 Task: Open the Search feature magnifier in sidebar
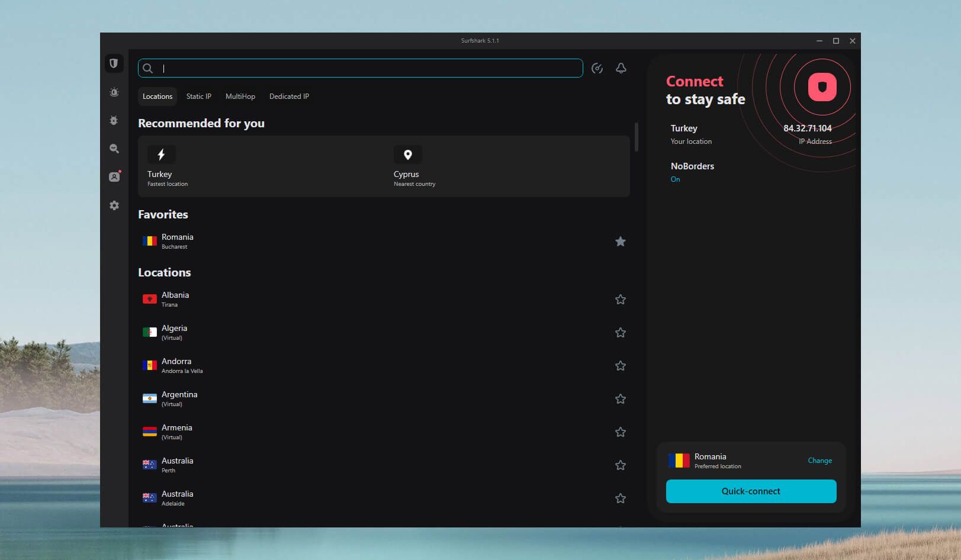pyautogui.click(x=114, y=149)
